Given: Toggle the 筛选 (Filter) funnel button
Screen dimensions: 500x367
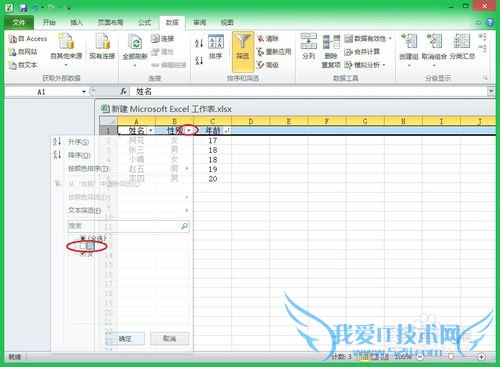Looking at the screenshot, I should [x=243, y=52].
